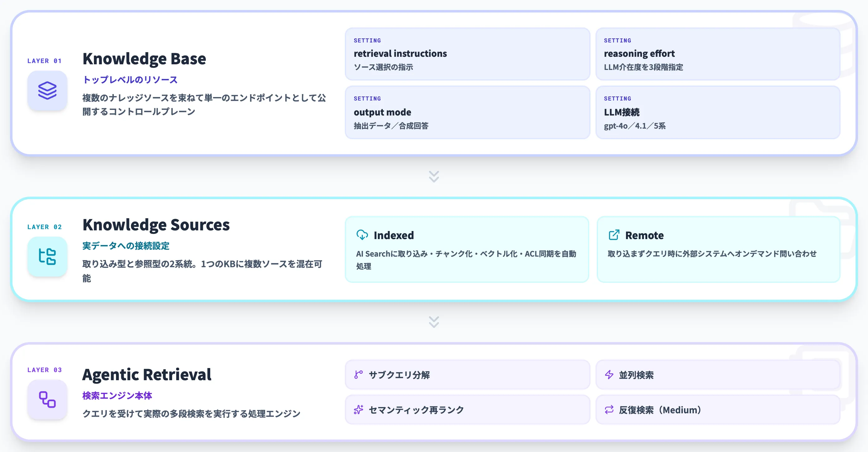Select the サブクエリ分解 branch icon
The height and width of the screenshot is (452, 868).
358,374
